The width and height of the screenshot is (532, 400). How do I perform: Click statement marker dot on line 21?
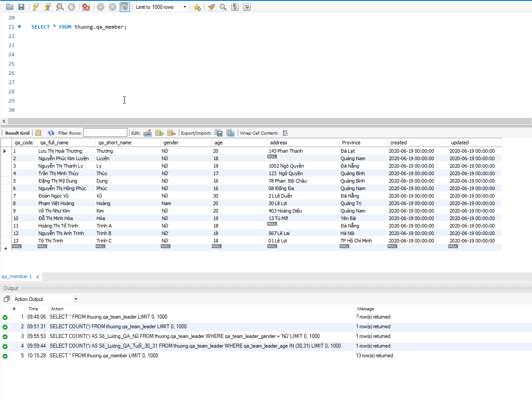coord(20,27)
